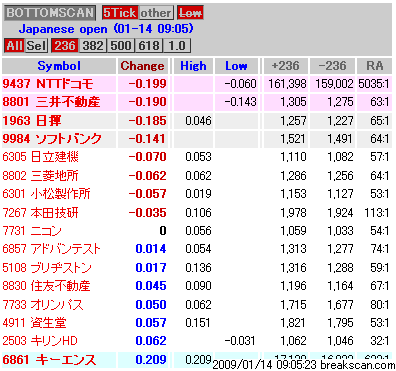This screenshot has width=396, height=371.
Task: Toggle the Low filter button
Action: point(190,13)
